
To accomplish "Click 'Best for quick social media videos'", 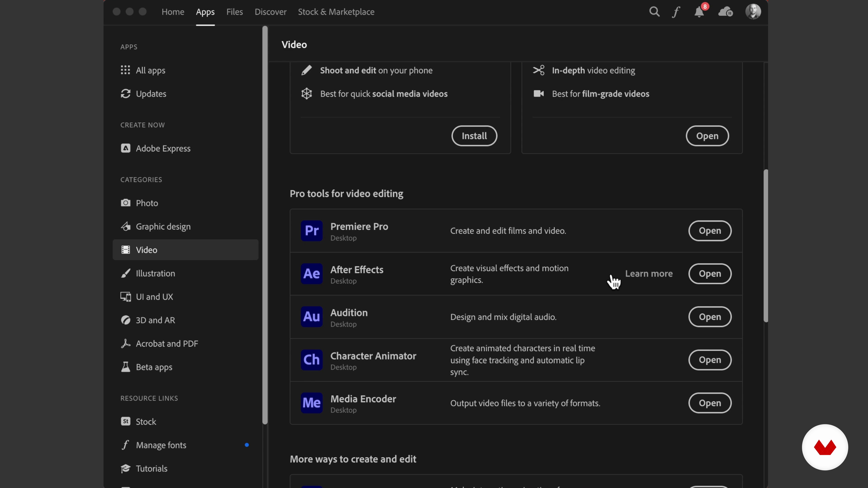I will [x=384, y=94].
